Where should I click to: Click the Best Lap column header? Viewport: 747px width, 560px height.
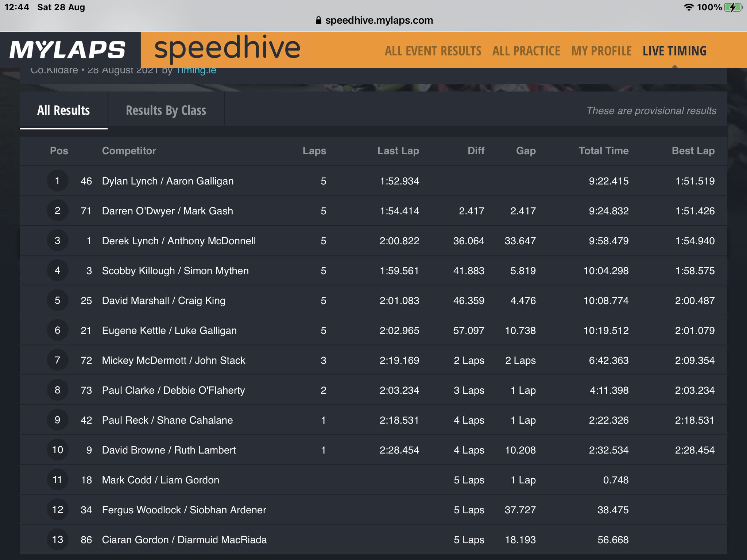(693, 151)
